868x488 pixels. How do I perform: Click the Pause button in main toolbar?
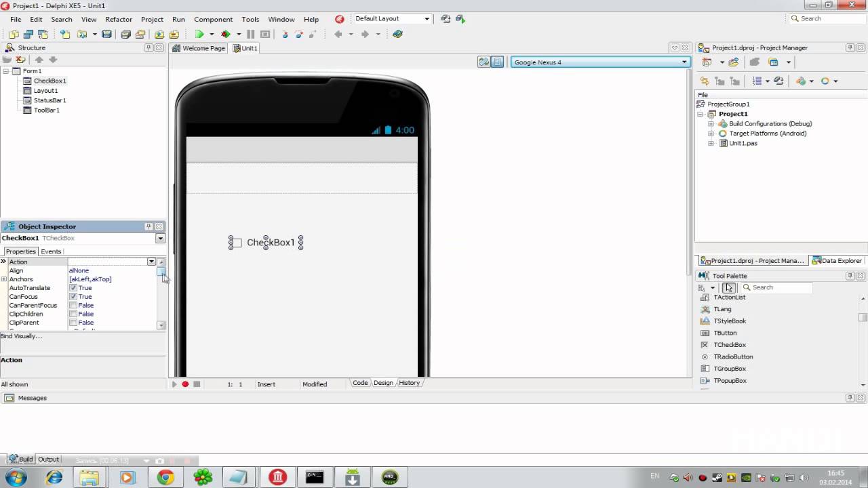tap(250, 34)
